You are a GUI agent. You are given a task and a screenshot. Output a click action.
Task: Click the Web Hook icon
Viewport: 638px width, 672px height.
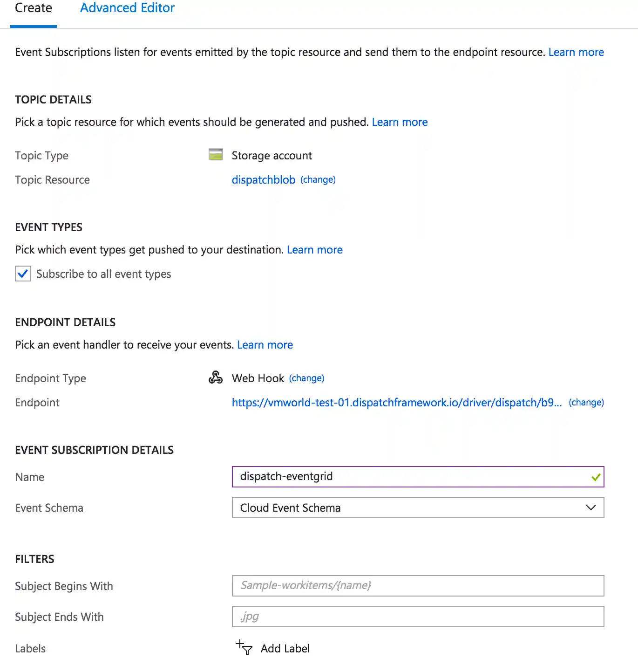click(216, 377)
